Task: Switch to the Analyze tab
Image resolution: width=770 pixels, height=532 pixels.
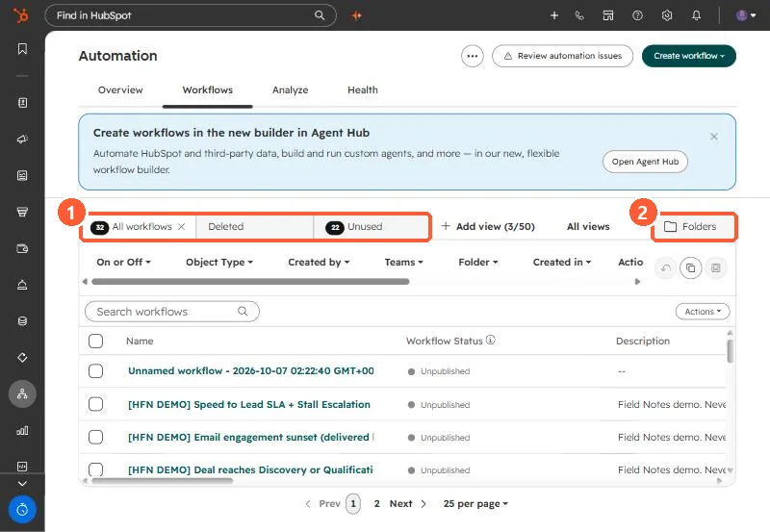Action: click(291, 89)
